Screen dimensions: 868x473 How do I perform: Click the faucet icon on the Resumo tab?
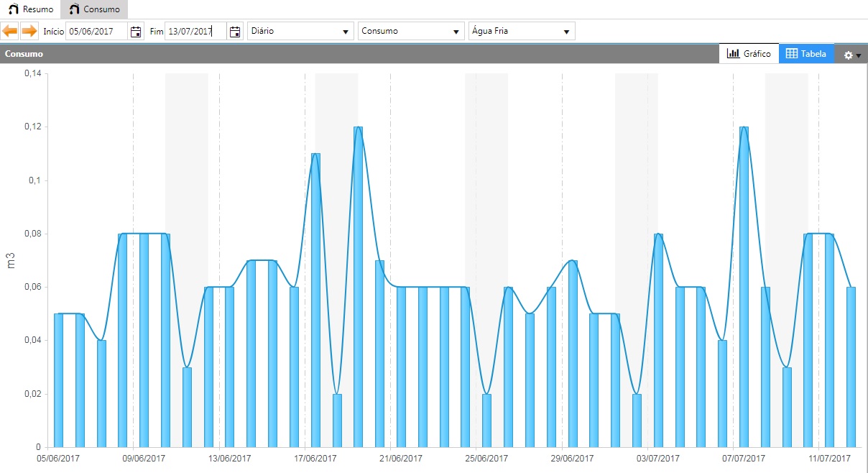(x=14, y=9)
